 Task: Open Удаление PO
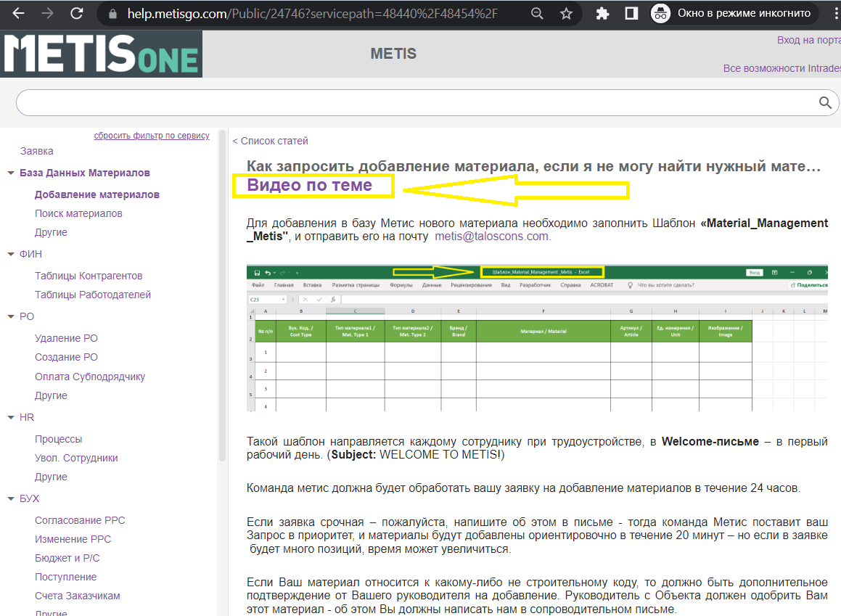(67, 338)
